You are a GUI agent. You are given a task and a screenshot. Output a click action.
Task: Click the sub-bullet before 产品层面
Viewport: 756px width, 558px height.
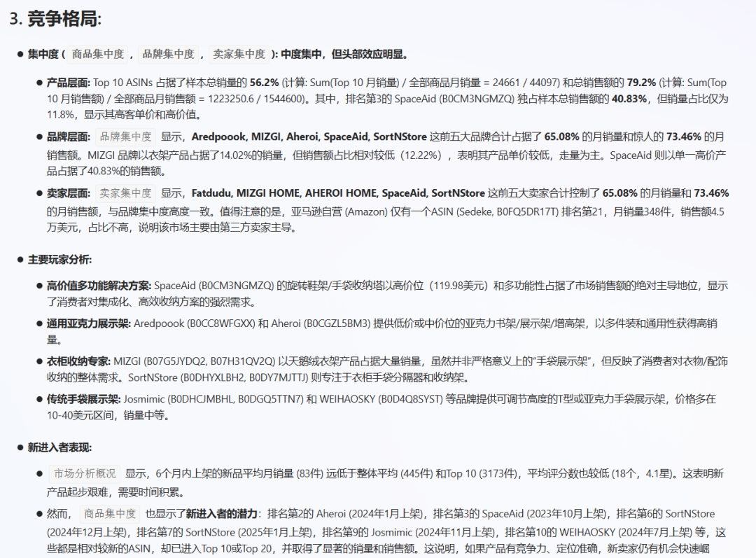tap(38, 81)
